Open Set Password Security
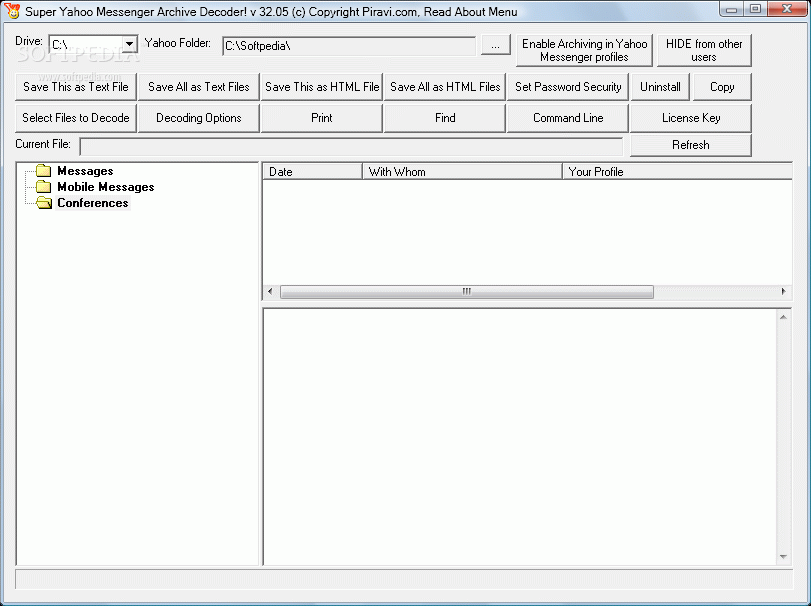This screenshot has width=811, height=606. [x=568, y=87]
